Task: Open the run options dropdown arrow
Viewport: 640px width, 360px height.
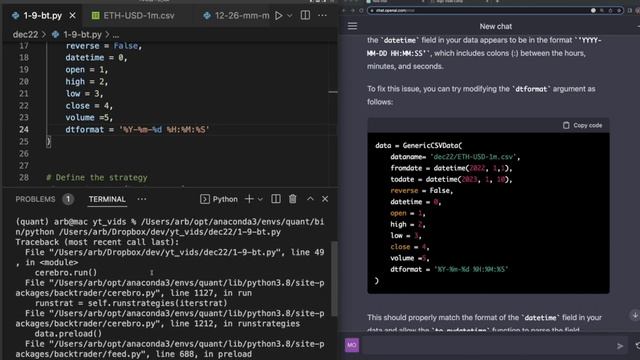Action: [x=289, y=16]
